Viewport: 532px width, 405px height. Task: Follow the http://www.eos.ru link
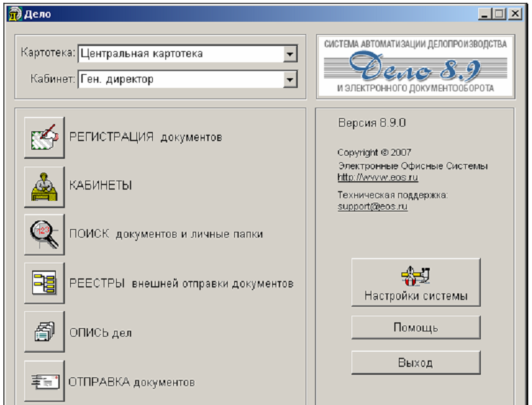click(378, 177)
